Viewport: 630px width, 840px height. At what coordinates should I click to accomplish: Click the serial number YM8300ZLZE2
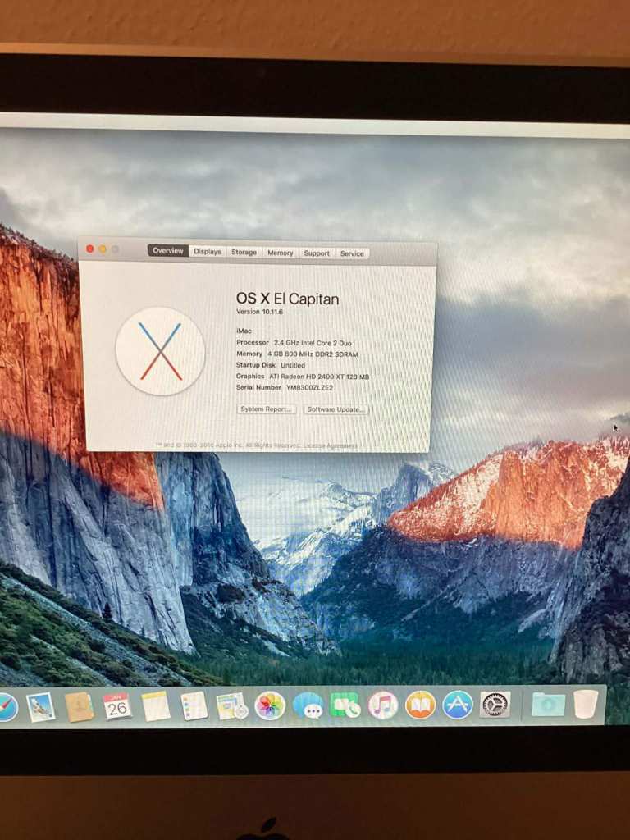[309, 387]
